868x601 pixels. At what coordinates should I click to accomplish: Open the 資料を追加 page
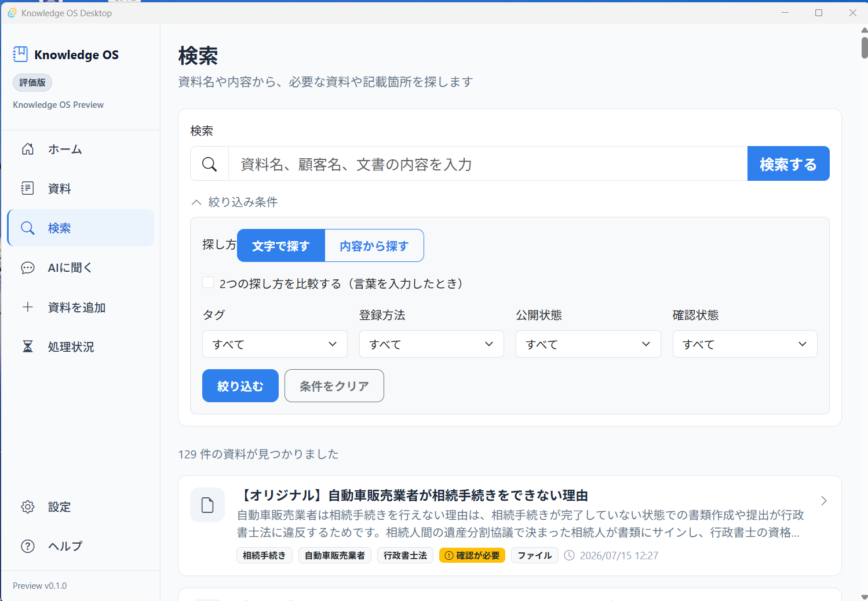[81, 307]
